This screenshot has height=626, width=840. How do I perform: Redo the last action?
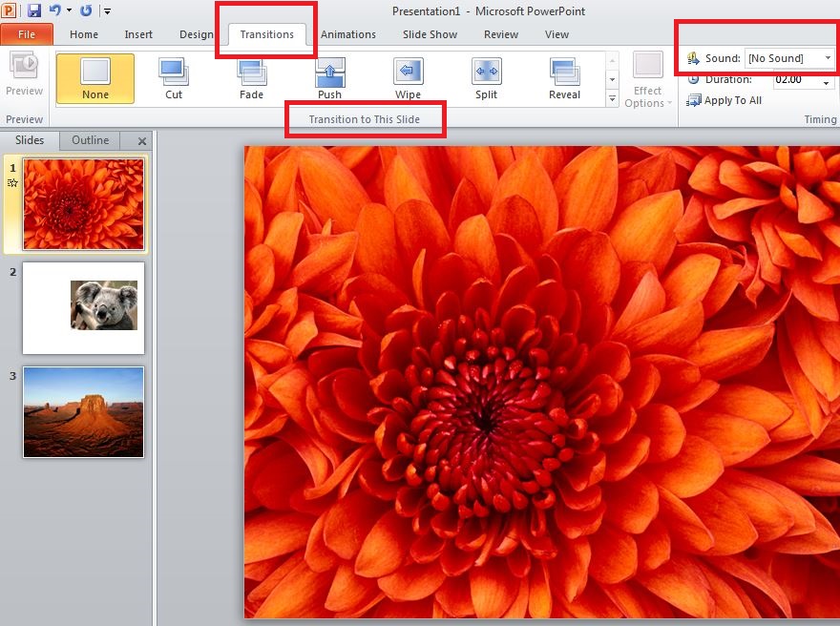click(x=86, y=10)
